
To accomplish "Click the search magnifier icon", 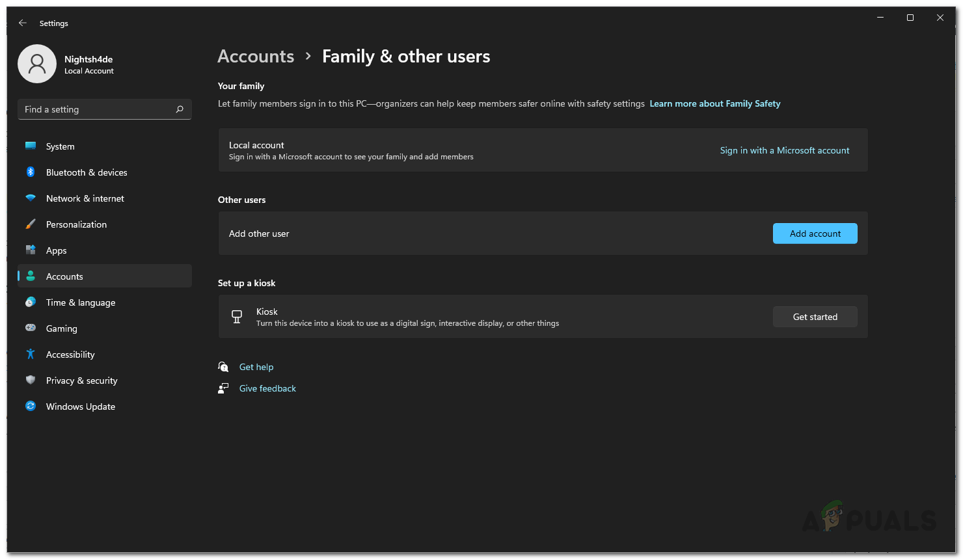I will coord(180,109).
